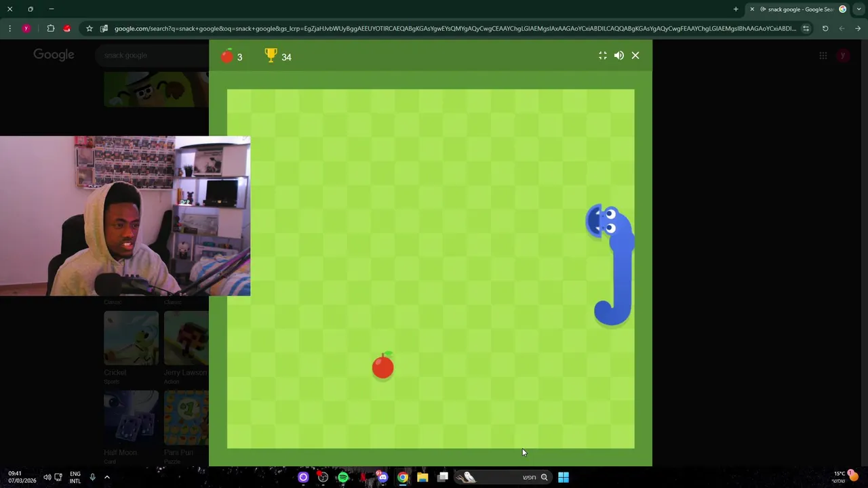868x488 pixels.
Task: Open the tune icon at address bar end
Action: pos(806,28)
